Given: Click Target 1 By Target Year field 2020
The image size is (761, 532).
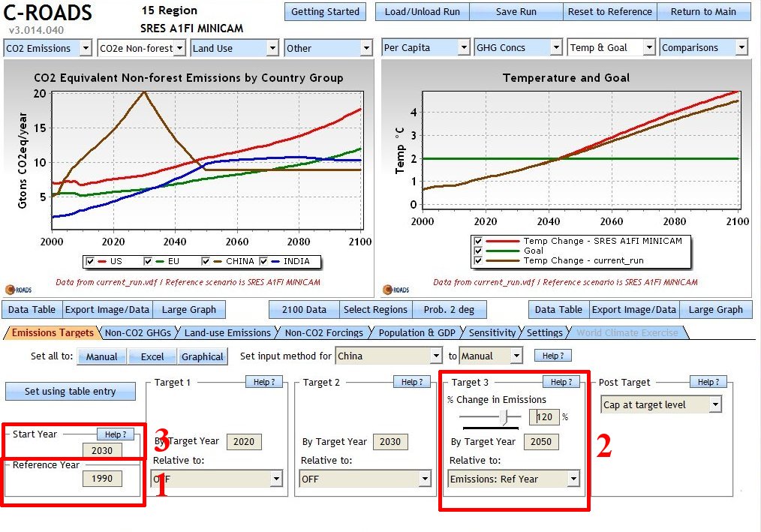Looking at the screenshot, I should point(244,442).
